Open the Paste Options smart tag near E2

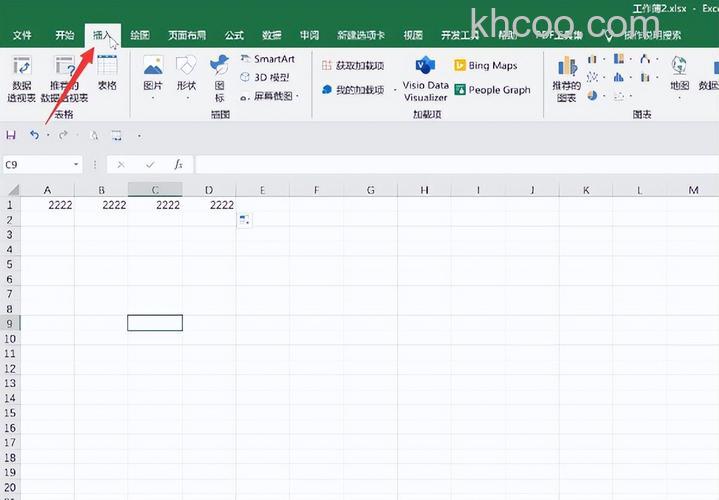[244, 221]
